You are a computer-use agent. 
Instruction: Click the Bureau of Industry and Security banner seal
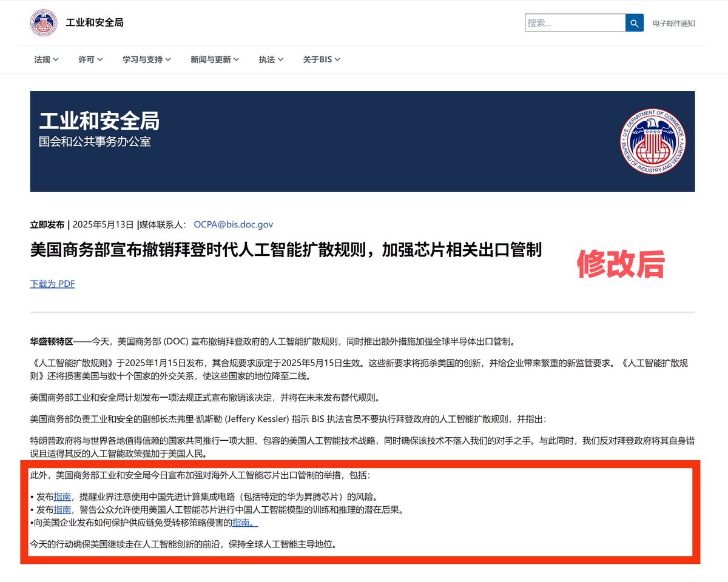(x=653, y=141)
